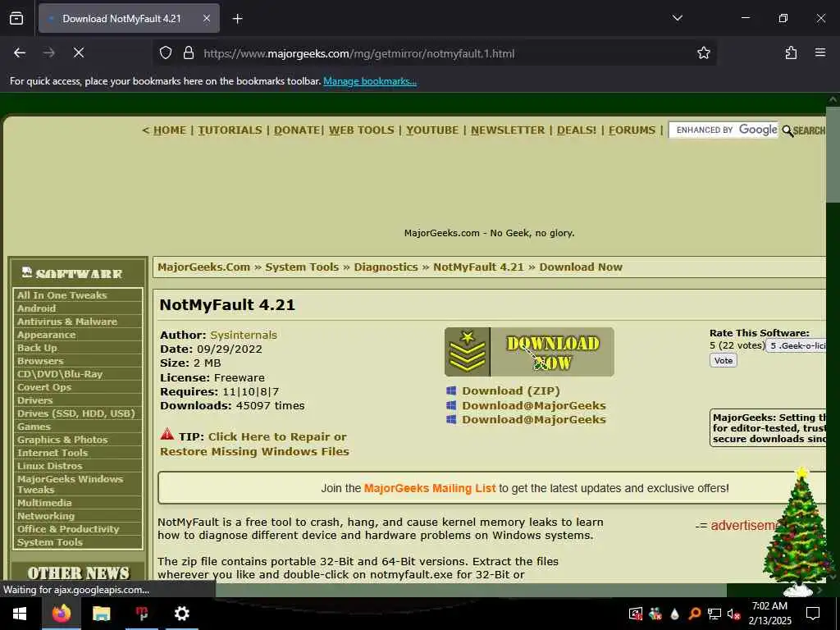This screenshot has height=630, width=840.
Task: Click the vertical page scrollbar thumb
Action: [x=833, y=154]
